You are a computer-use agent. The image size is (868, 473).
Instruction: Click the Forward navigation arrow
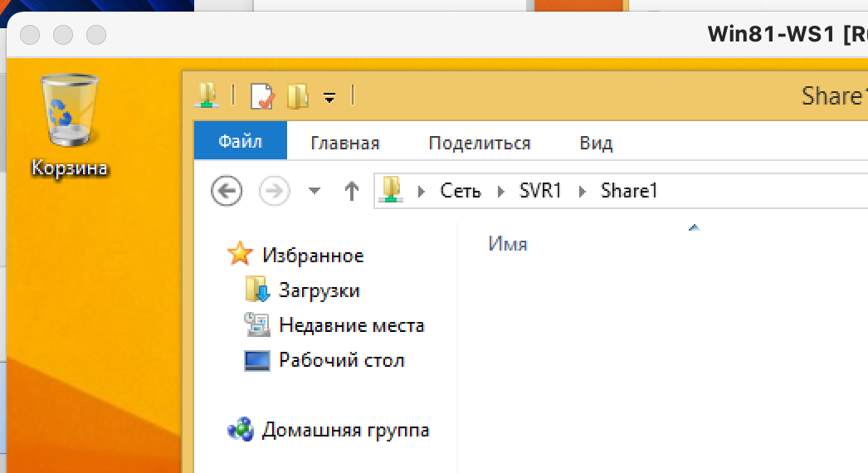click(274, 191)
